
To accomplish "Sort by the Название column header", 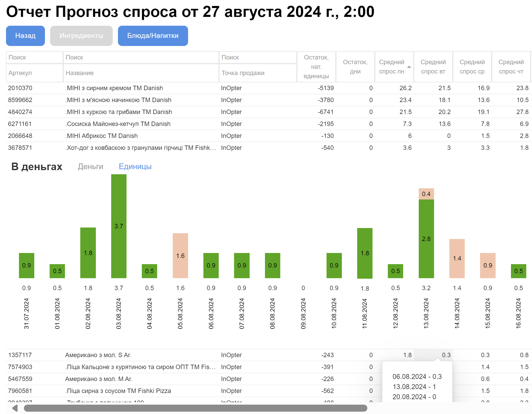I will pyautogui.click(x=141, y=73).
